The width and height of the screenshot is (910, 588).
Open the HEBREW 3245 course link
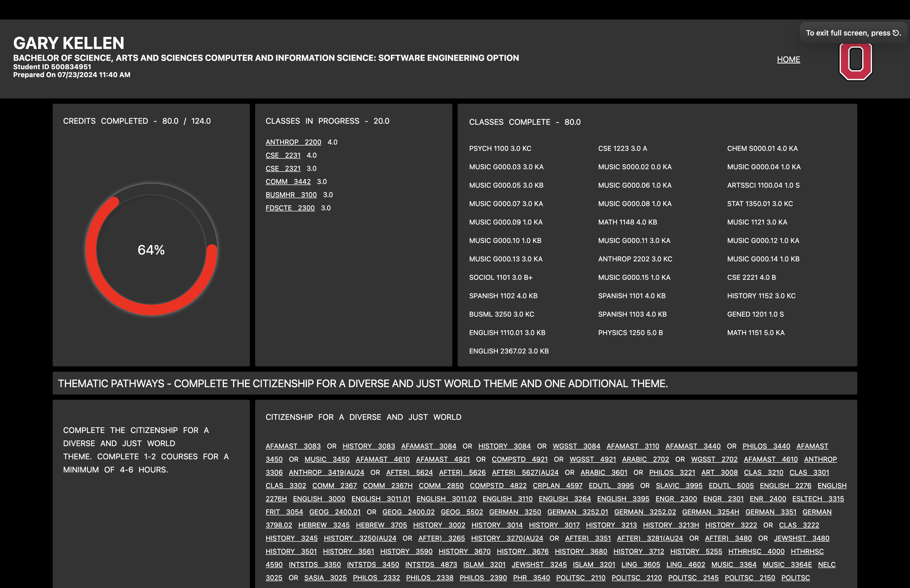324,525
